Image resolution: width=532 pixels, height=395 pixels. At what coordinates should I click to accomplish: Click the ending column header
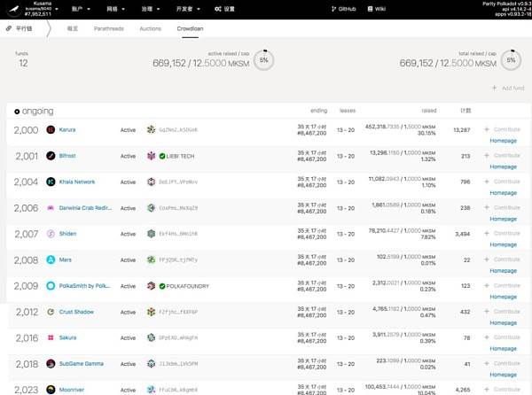[318, 111]
